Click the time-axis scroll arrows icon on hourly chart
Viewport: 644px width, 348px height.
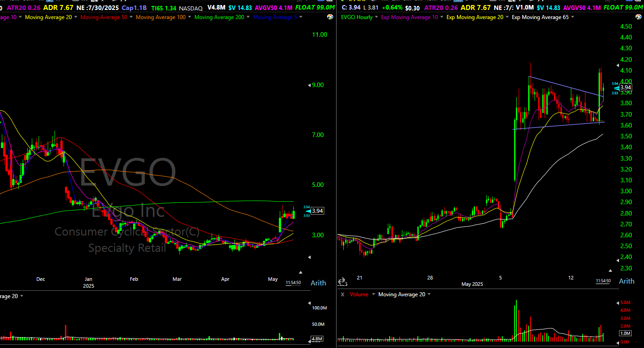click(x=342, y=281)
